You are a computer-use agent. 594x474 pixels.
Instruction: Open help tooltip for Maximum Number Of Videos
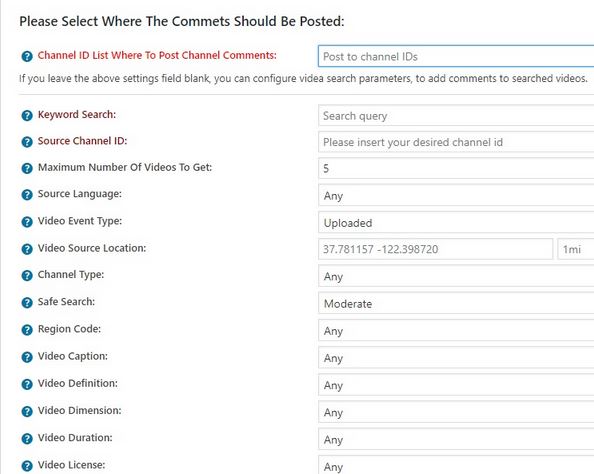[27, 168]
